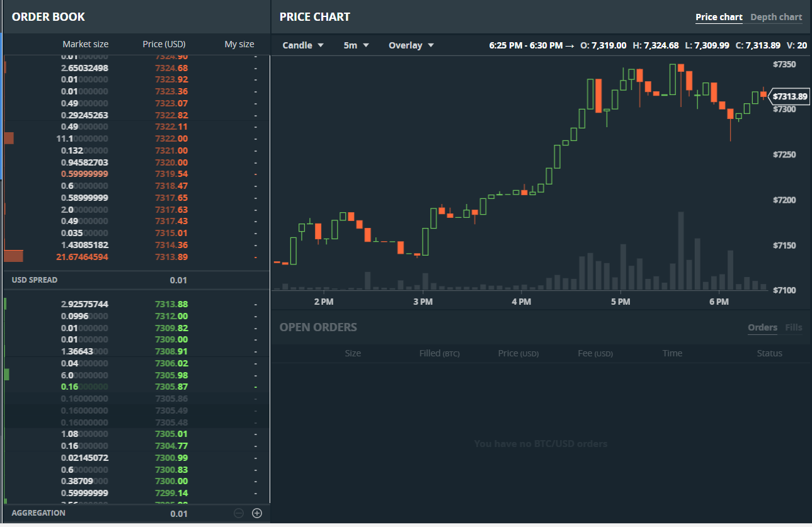
Task: Select the Price chart tab
Action: (719, 17)
